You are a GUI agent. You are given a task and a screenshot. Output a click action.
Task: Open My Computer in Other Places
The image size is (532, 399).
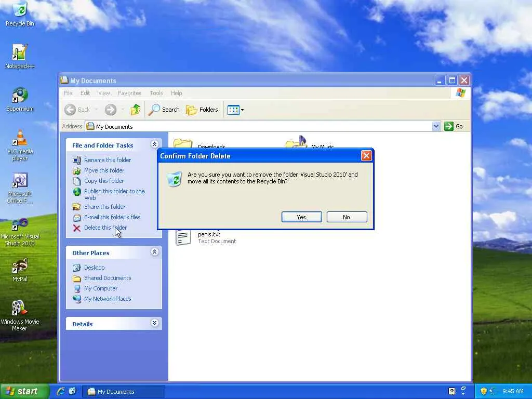click(101, 288)
